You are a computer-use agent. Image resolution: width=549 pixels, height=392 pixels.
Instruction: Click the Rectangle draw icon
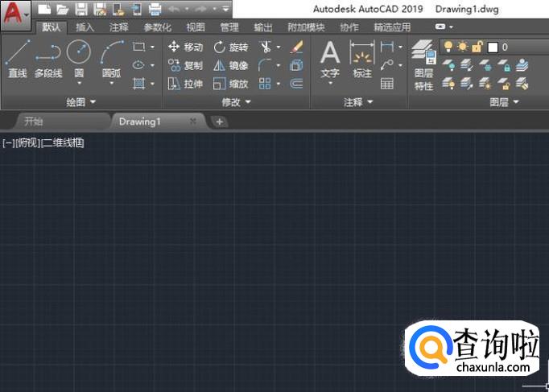(x=138, y=47)
